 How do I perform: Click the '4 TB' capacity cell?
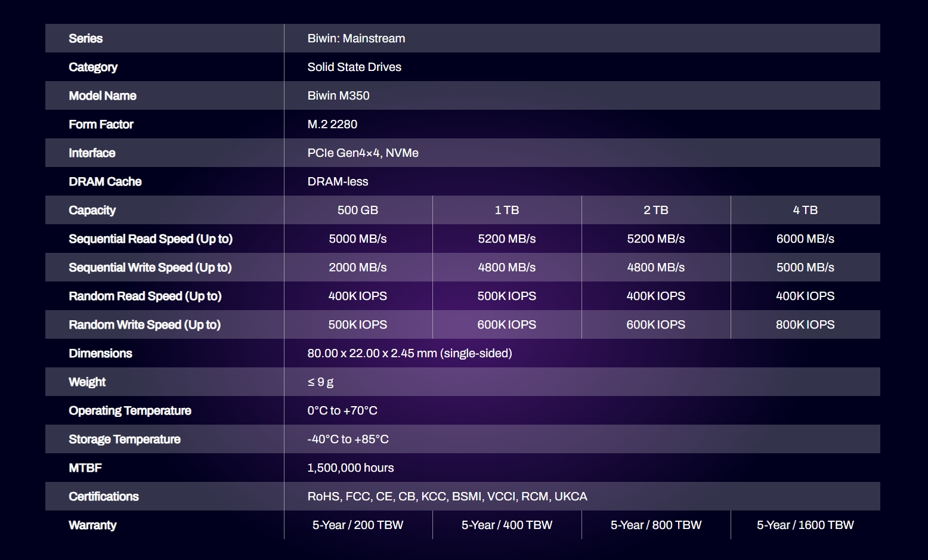[x=805, y=210]
